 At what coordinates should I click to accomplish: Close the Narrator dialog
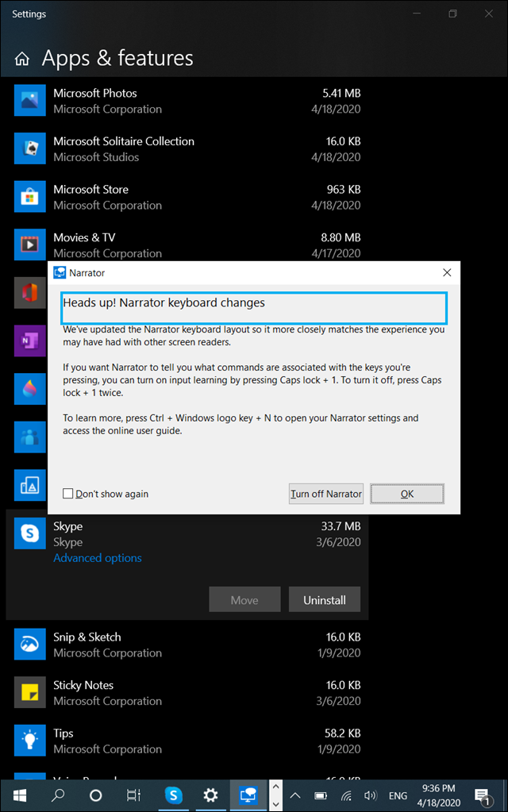click(x=448, y=272)
